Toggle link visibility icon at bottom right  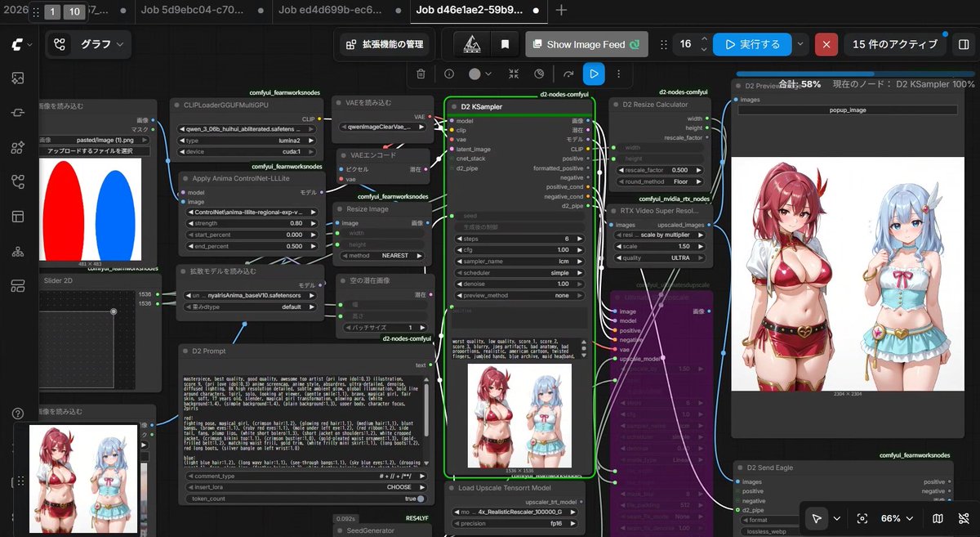tap(962, 518)
